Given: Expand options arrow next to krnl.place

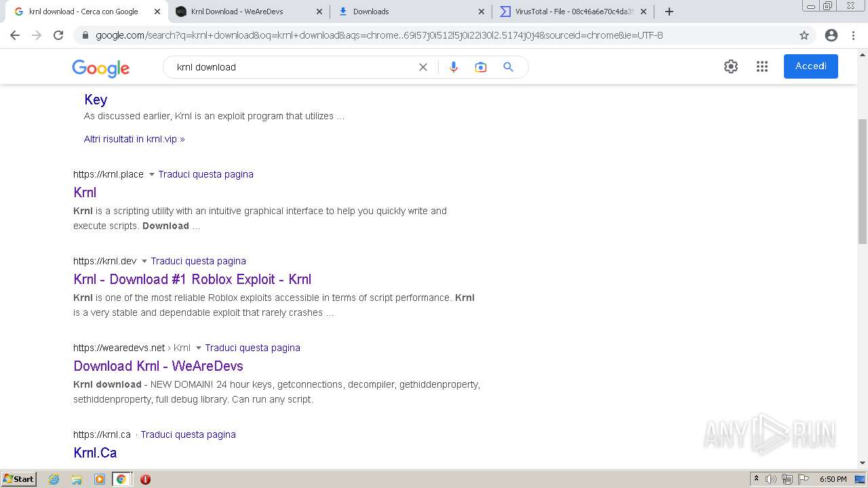Looking at the screenshot, I should click(x=151, y=175).
